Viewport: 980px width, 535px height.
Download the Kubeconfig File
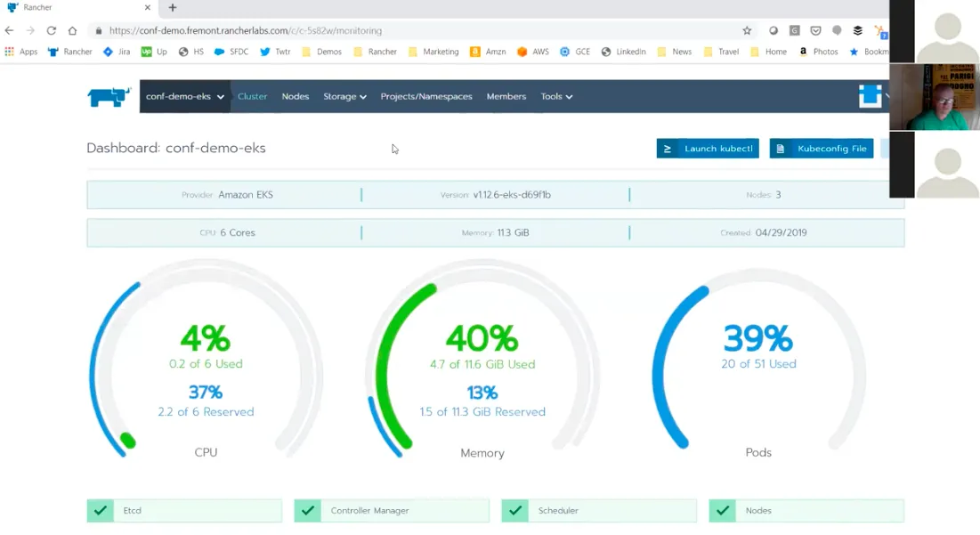coord(822,148)
